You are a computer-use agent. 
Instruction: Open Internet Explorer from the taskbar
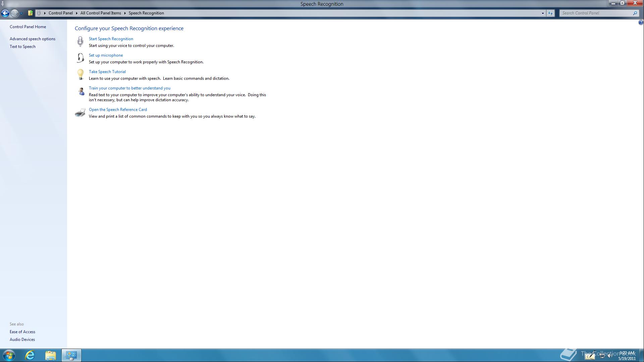click(30, 355)
